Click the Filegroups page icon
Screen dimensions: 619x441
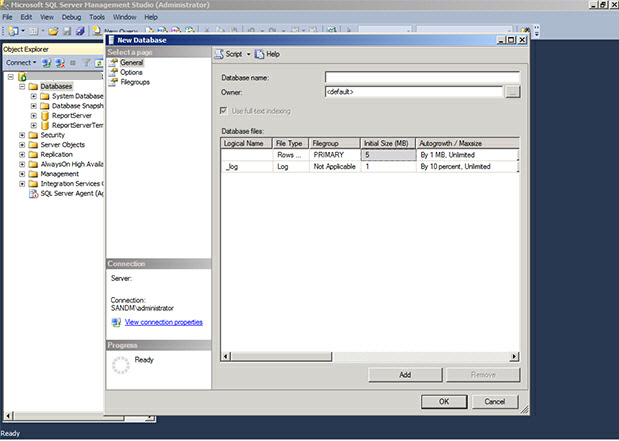(113, 82)
